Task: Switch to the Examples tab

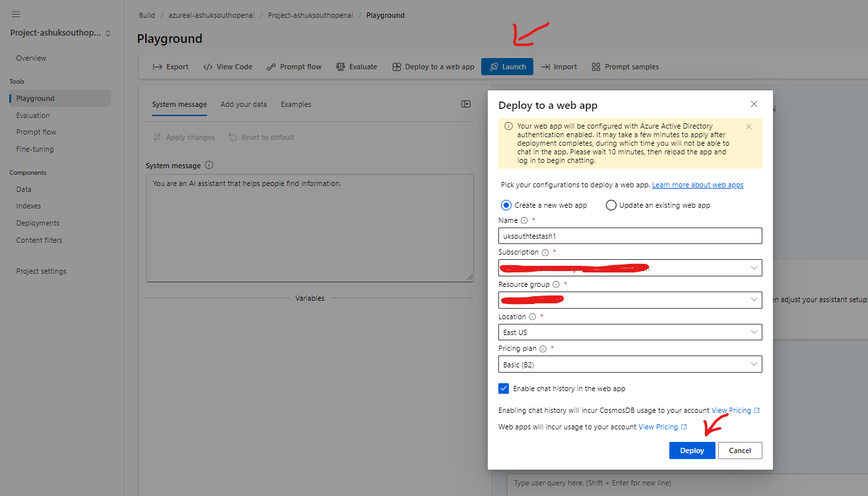Action: 296,104
